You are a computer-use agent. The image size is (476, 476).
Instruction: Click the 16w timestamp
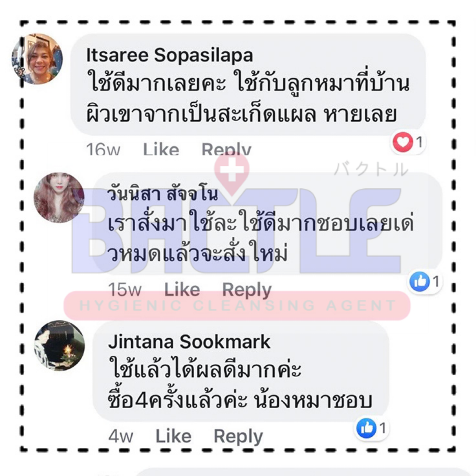pyautogui.click(x=103, y=149)
